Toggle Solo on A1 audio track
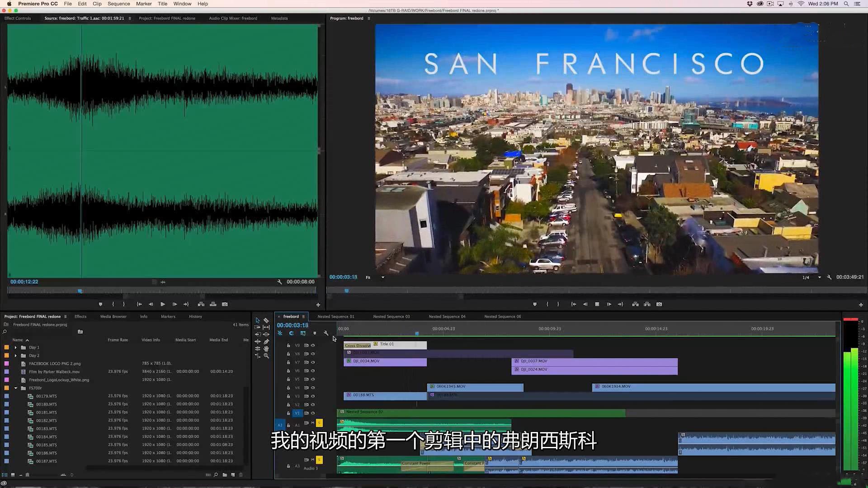 [x=319, y=423]
